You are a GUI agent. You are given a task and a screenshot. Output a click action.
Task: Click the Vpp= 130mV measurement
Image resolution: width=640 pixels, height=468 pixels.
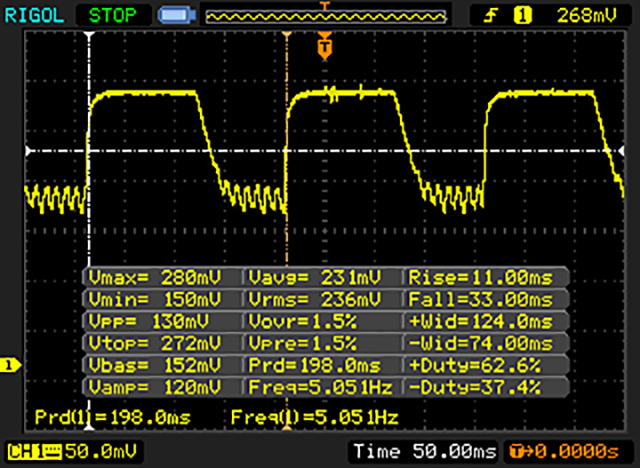click(x=149, y=322)
